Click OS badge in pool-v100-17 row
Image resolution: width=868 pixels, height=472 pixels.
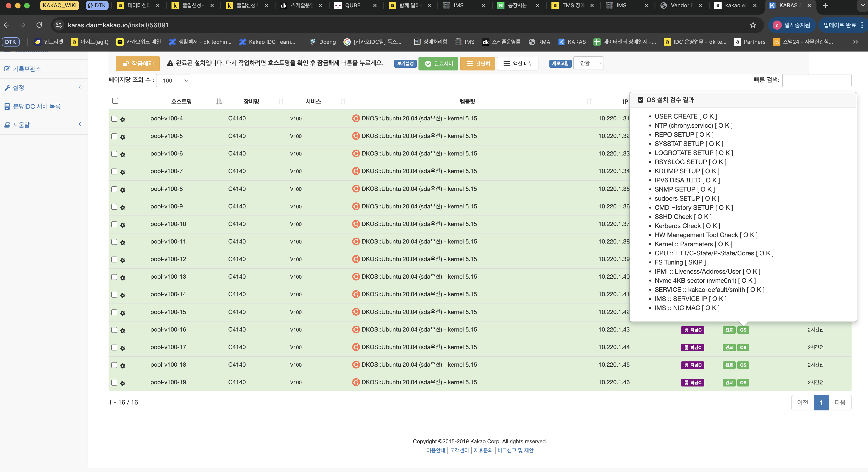tap(743, 347)
